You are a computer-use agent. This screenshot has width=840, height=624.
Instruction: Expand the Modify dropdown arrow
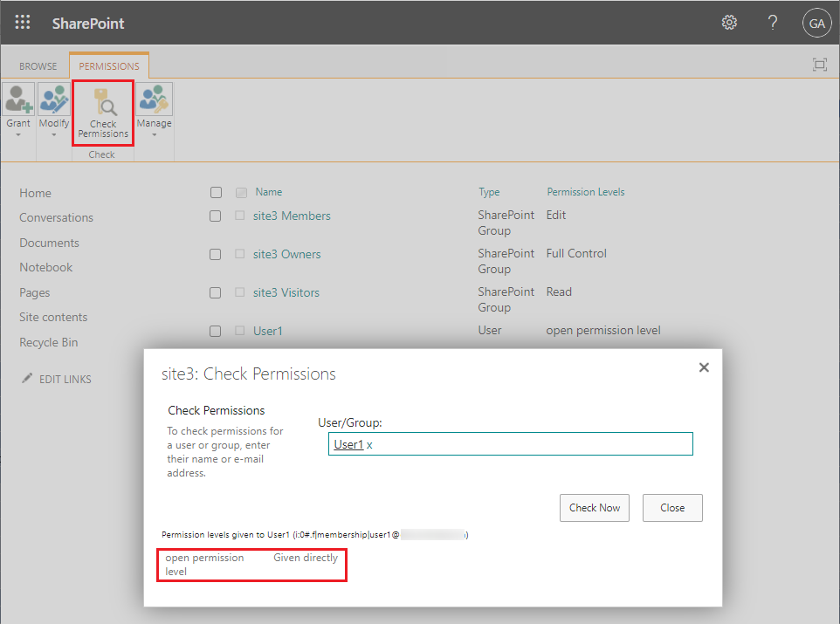(53, 135)
